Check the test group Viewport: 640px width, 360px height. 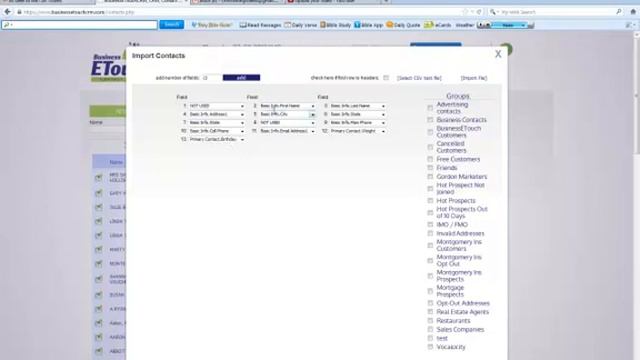[x=430, y=338]
